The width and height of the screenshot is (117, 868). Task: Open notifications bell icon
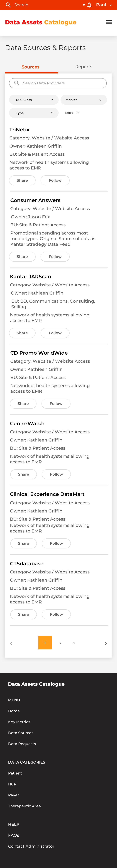coord(89,5)
